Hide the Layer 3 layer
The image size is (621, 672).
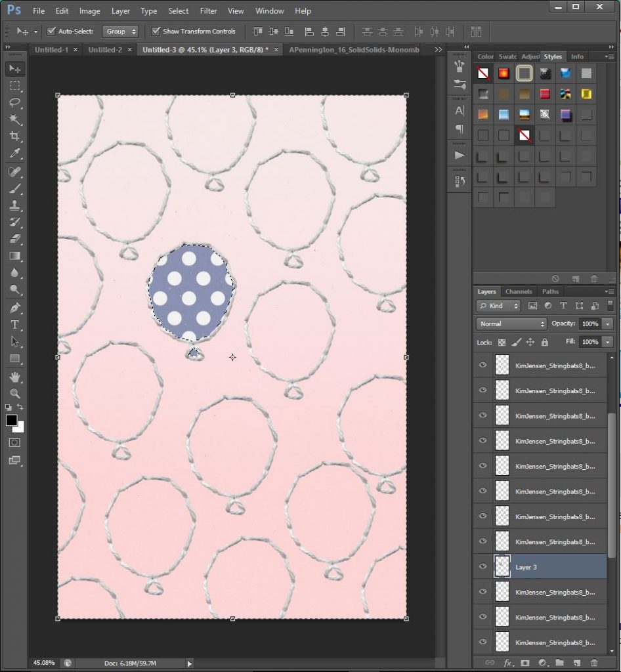[x=482, y=566]
